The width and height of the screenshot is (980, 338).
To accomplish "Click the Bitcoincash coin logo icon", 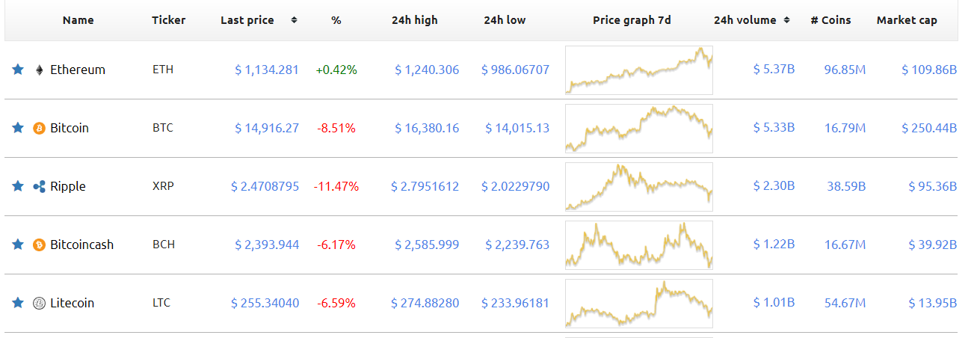I will click(40, 245).
